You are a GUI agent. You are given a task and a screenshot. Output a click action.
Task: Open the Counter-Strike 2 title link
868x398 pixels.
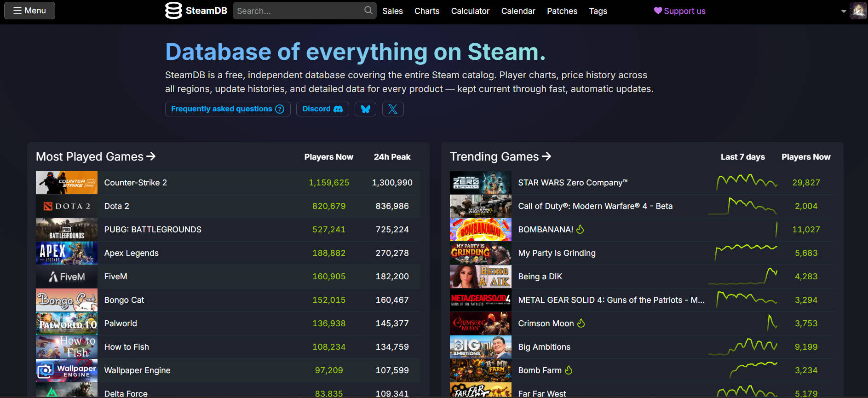pyautogui.click(x=135, y=183)
